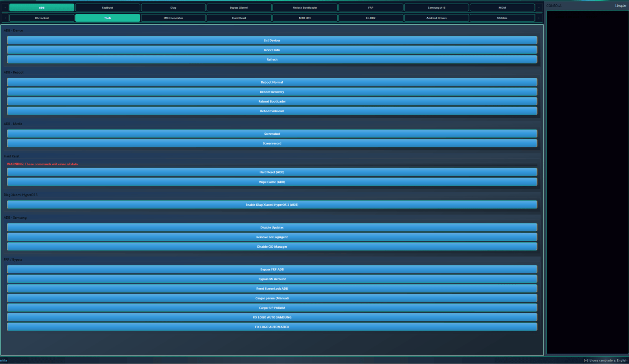
Task: Open the IMEI Generator sub-tab
Action: 173,18
